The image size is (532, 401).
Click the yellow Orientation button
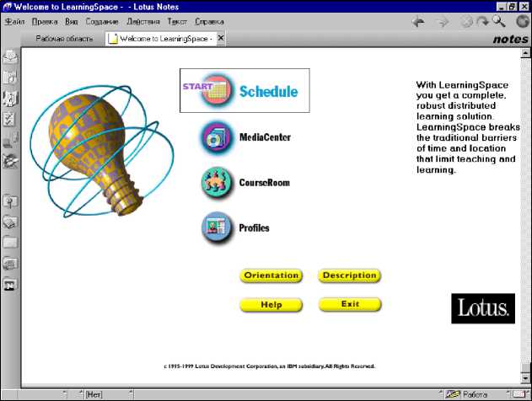pyautogui.click(x=271, y=275)
